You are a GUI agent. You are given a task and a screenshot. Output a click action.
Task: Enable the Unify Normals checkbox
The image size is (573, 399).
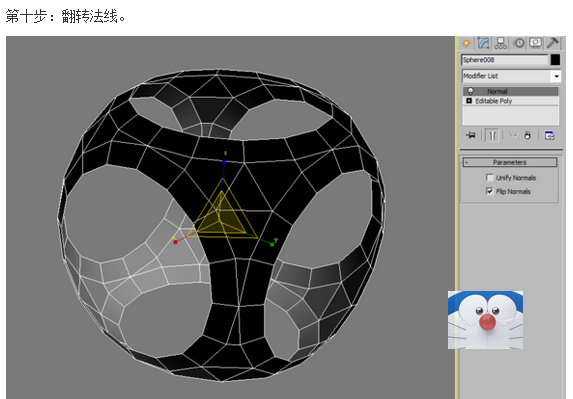pos(490,178)
